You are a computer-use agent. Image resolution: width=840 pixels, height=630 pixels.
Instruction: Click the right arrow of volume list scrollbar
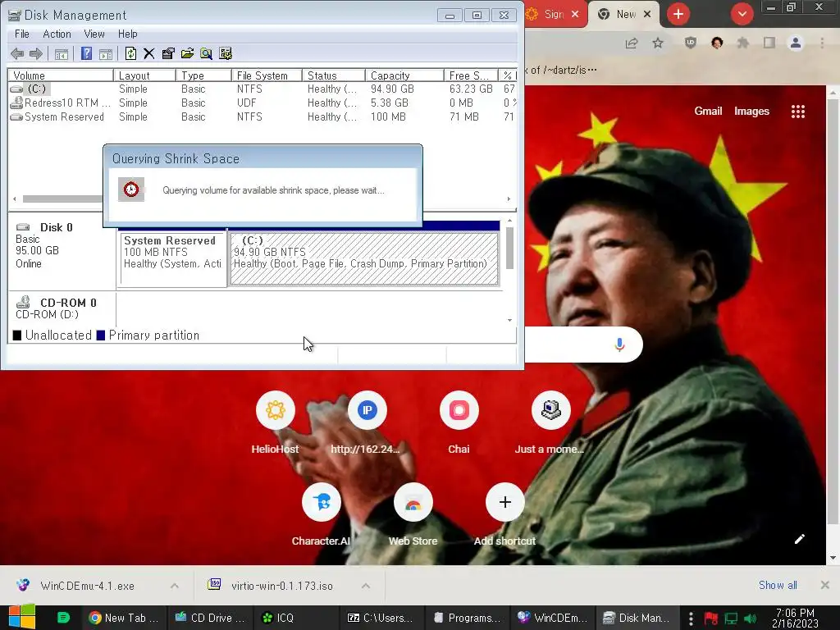tap(509, 199)
